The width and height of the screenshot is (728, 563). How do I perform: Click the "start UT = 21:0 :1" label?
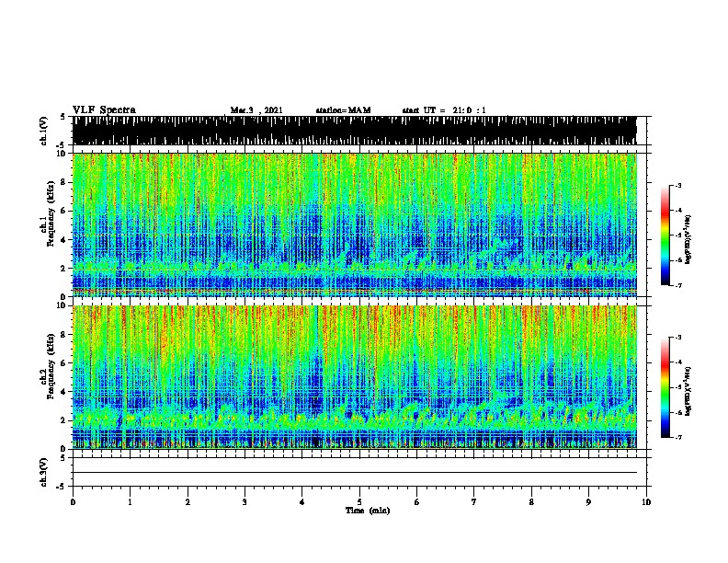[x=444, y=110]
